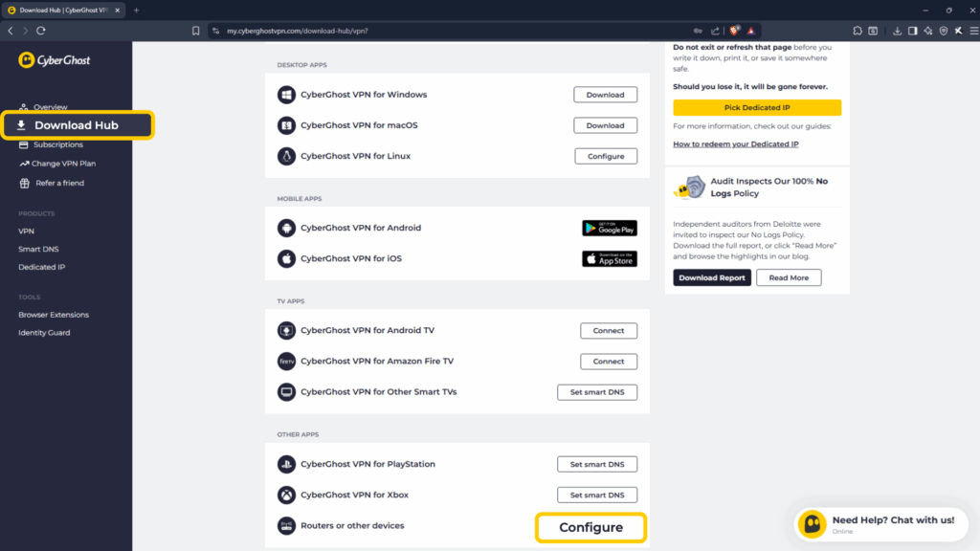Click the Google Play badge for Android
This screenshot has width=980, height=551.
coord(610,228)
